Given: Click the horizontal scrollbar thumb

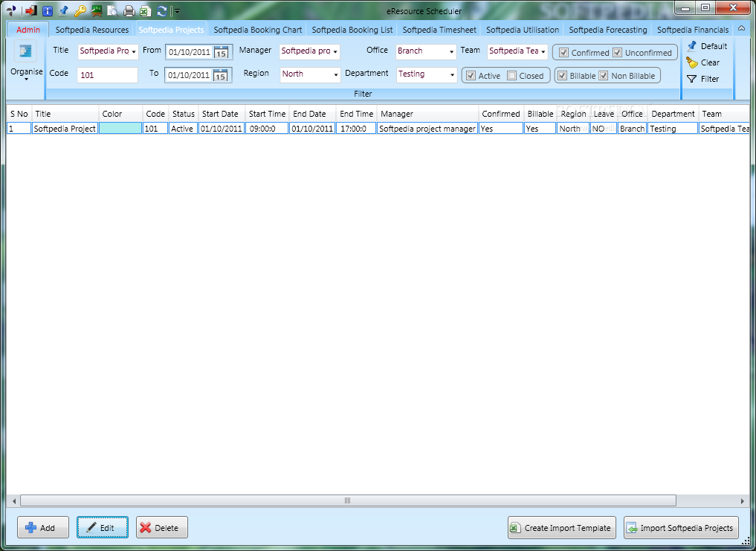Looking at the screenshot, I should [x=348, y=501].
